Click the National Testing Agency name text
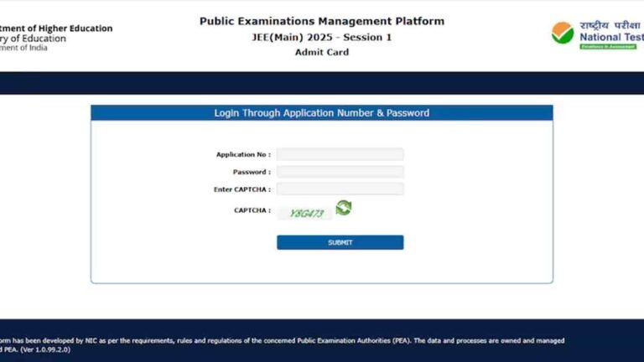 [610, 37]
